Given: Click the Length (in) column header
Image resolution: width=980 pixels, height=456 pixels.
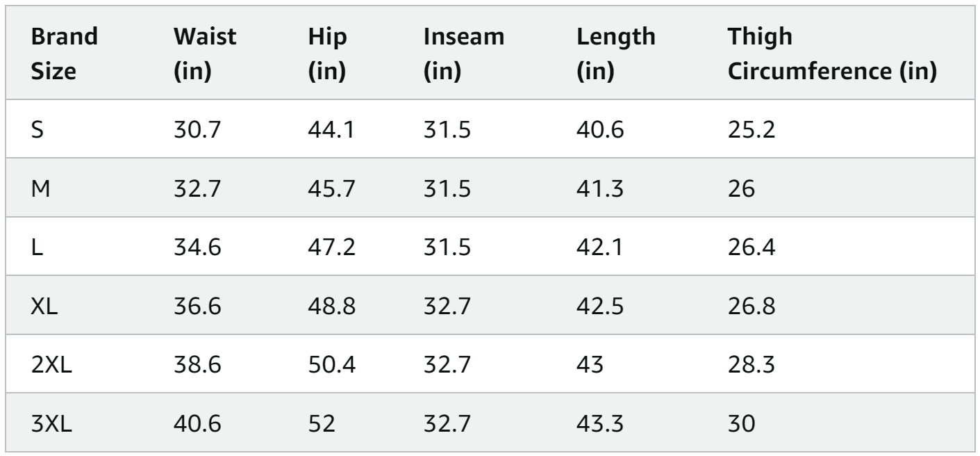Looking at the screenshot, I should pos(616,55).
